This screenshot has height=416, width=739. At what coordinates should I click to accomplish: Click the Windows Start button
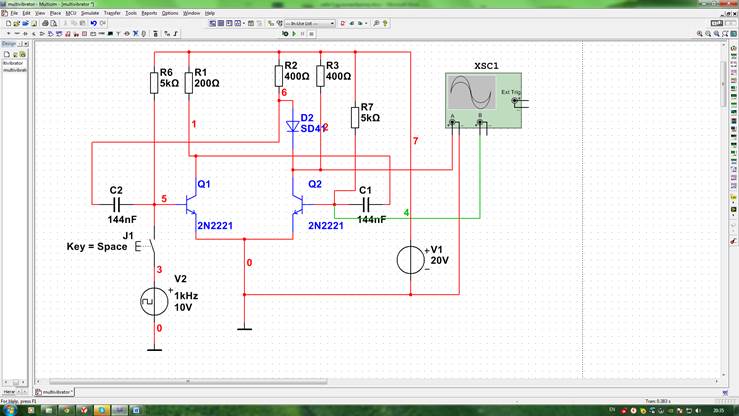pos(8,409)
